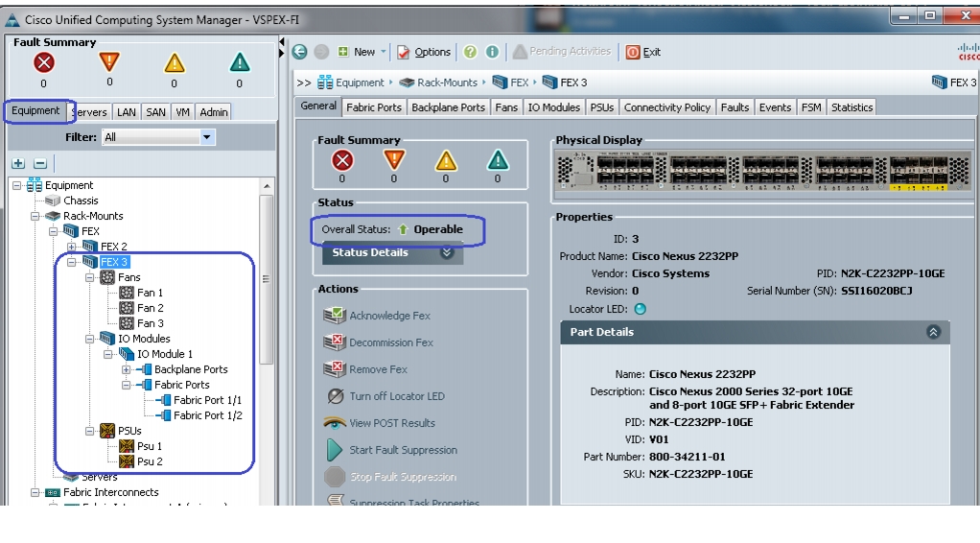Switch to the SAN navigation tab
Viewport: 980px width, 543px height.
[x=155, y=112]
